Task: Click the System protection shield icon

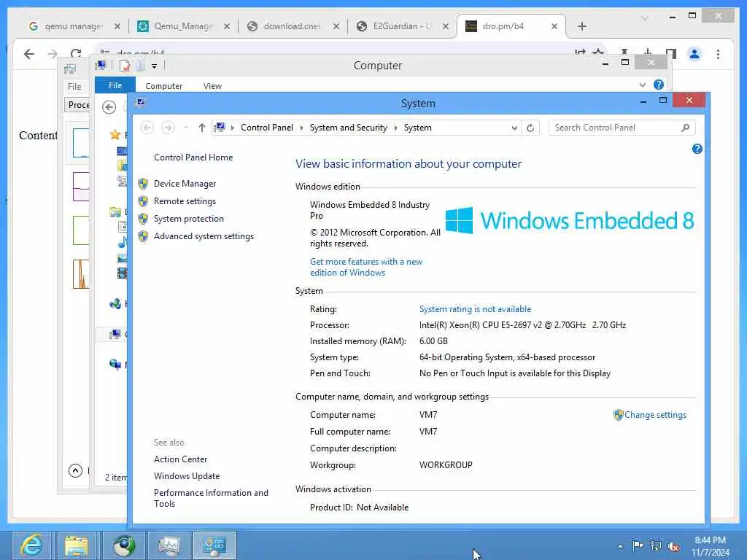Action: pyautogui.click(x=143, y=219)
